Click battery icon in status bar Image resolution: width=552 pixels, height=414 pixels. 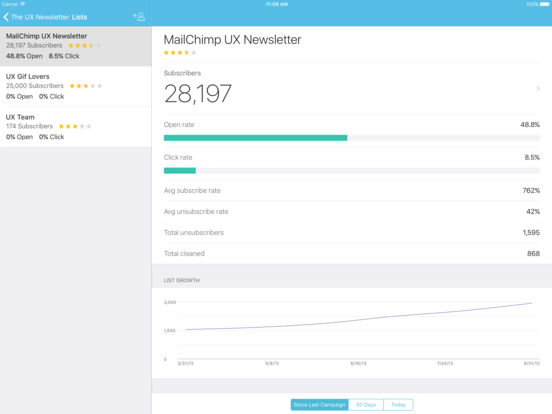pyautogui.click(x=545, y=4)
